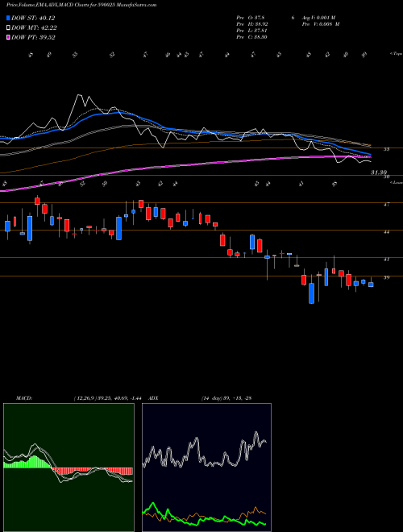Click the ADX values '(14 day) 39, +18, -28'
Screen dimensions: 403x532
click(226, 398)
